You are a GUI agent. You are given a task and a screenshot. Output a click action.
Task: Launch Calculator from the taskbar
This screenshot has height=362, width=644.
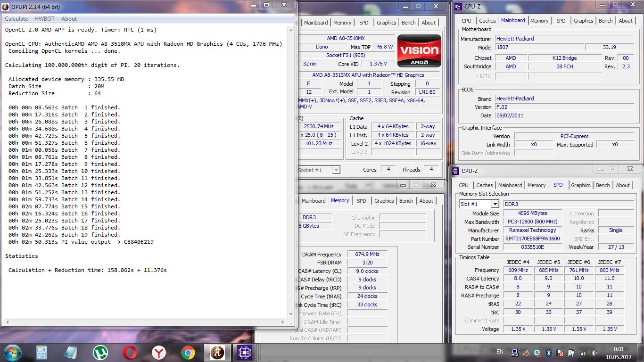pyautogui.click(x=41, y=352)
